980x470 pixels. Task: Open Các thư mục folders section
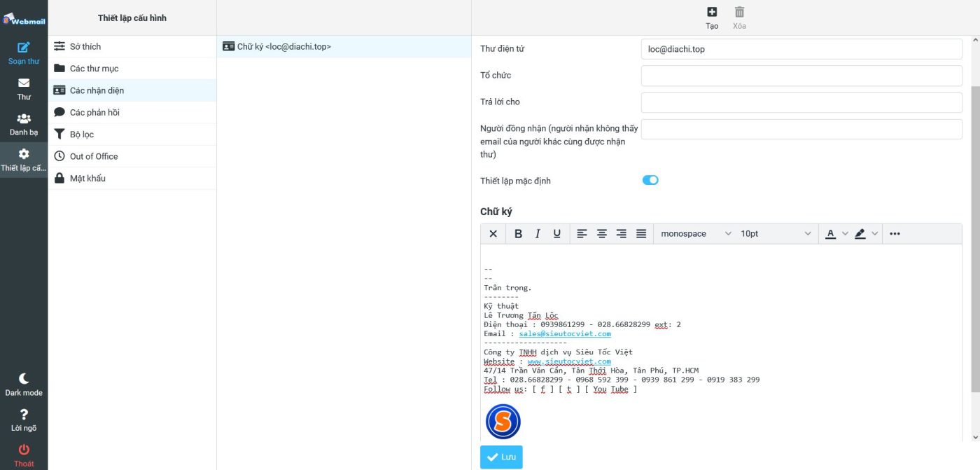click(x=132, y=69)
